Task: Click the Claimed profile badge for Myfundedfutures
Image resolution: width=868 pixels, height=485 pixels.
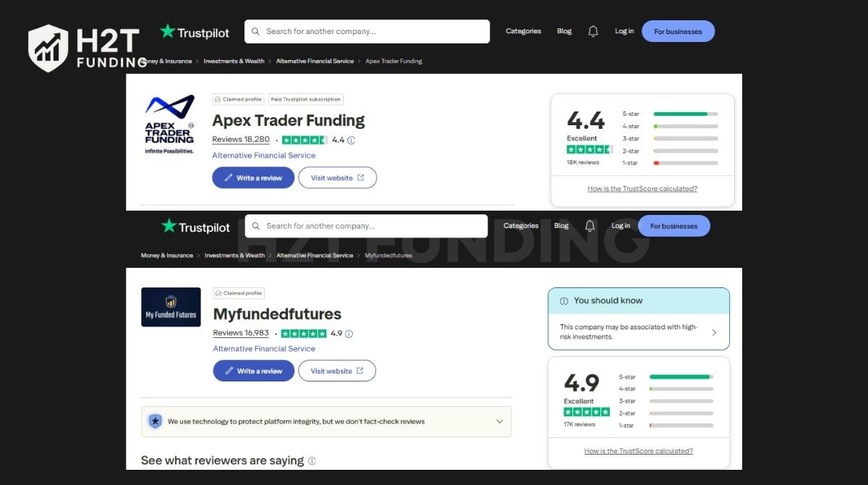Action: click(239, 292)
